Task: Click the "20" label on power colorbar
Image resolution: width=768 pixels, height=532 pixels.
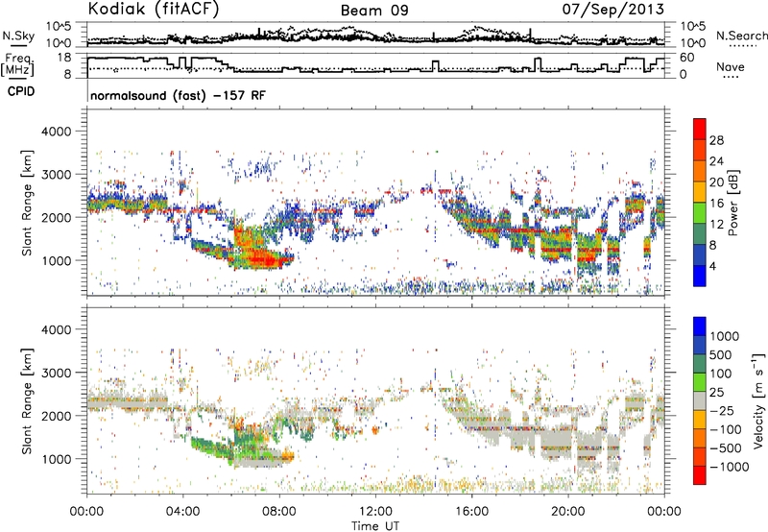Action: click(716, 182)
